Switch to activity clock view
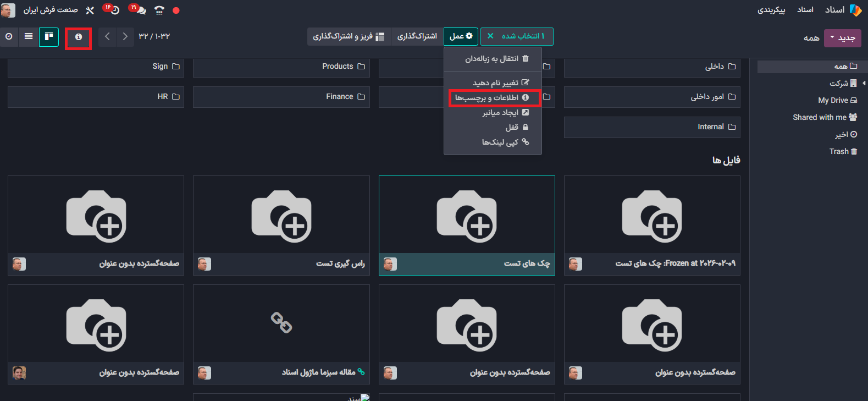The height and width of the screenshot is (401, 868). 9,37
